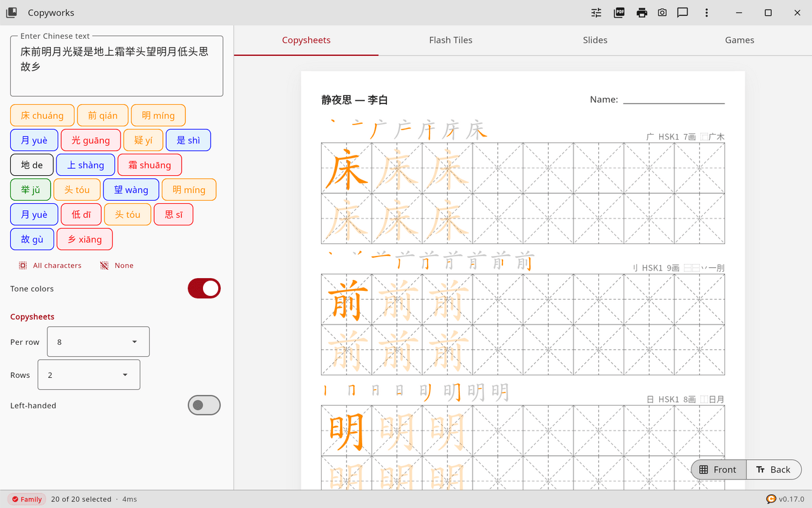
Task: Toggle the 乡 xiāng character chip
Action: click(x=85, y=239)
